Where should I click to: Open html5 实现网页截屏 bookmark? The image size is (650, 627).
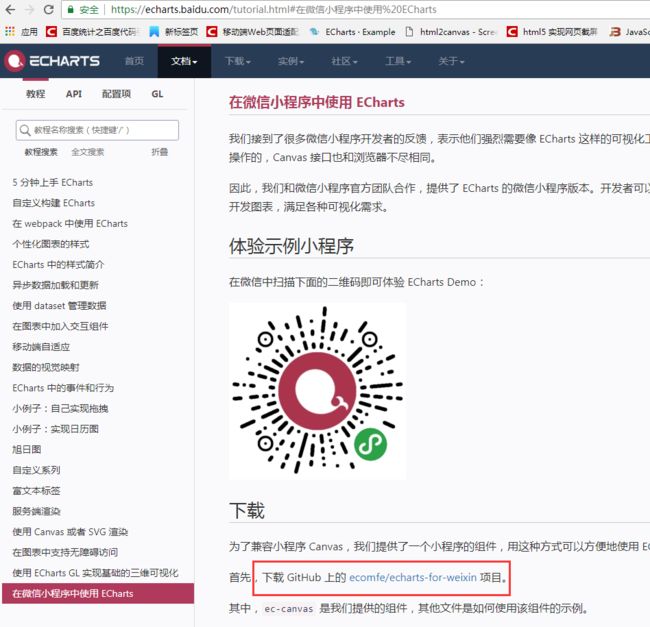coord(552,31)
